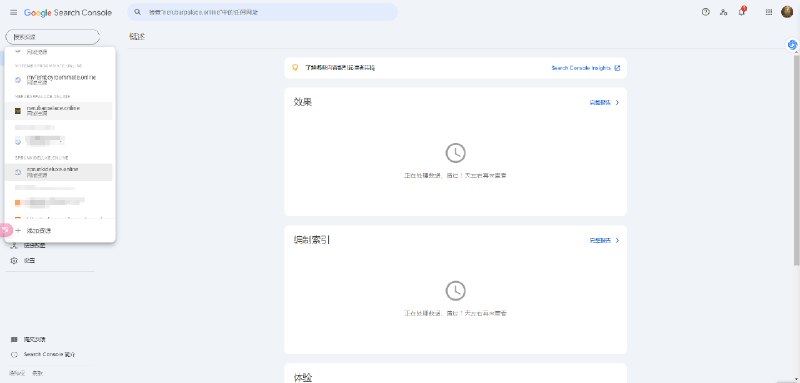Screen dimensions: 800x383
Task: Open notifications bell with red badge
Action: (x=742, y=12)
